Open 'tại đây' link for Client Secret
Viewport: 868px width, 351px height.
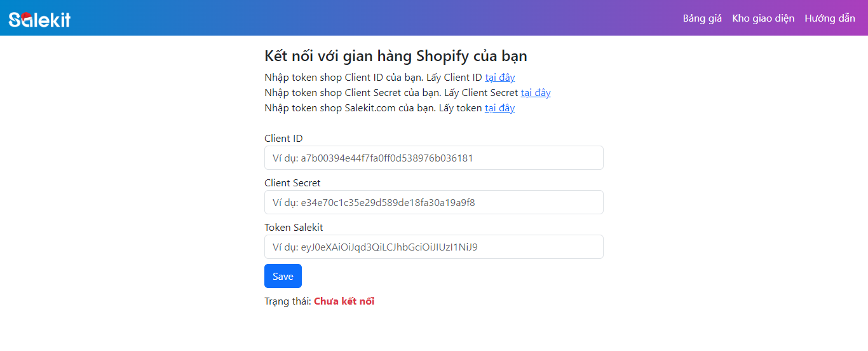[x=536, y=93]
